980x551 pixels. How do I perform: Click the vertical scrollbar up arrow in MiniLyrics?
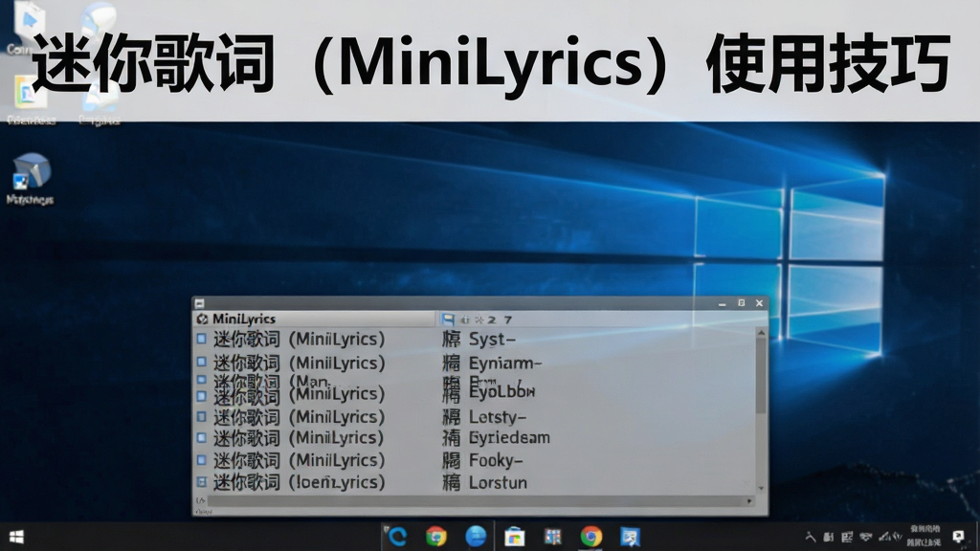761,334
